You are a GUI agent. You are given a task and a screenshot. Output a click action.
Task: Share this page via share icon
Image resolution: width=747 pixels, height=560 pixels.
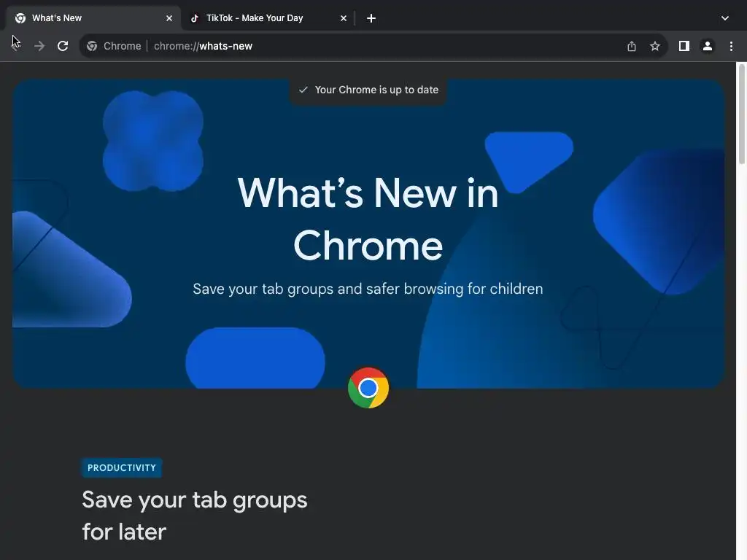(x=632, y=46)
